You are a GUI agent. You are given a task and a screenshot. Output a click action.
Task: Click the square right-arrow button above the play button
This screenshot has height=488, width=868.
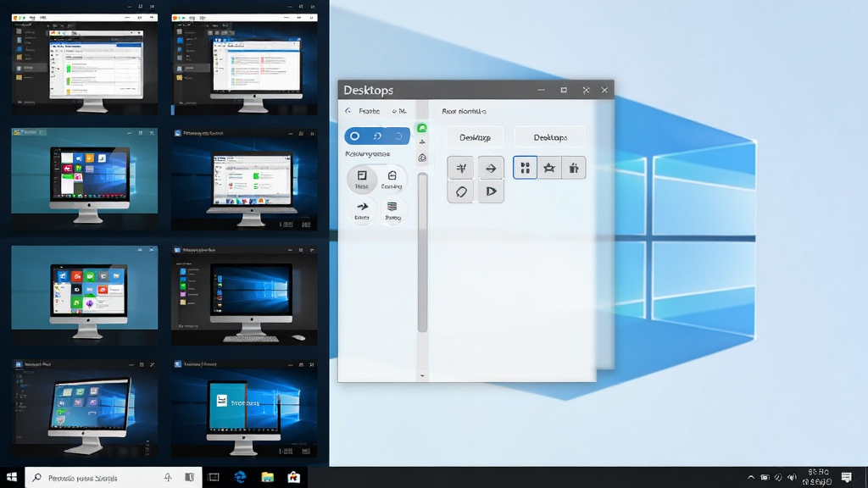[x=491, y=169]
